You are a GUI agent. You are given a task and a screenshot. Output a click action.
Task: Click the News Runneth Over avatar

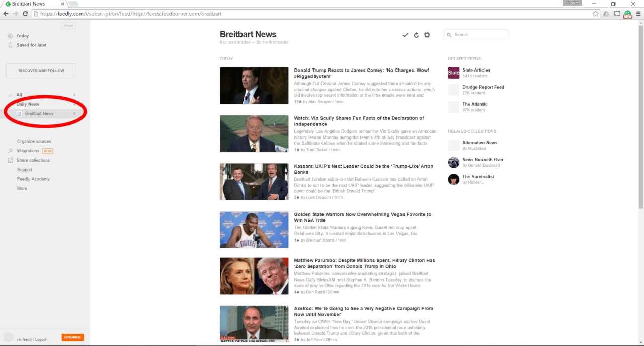[x=454, y=162]
